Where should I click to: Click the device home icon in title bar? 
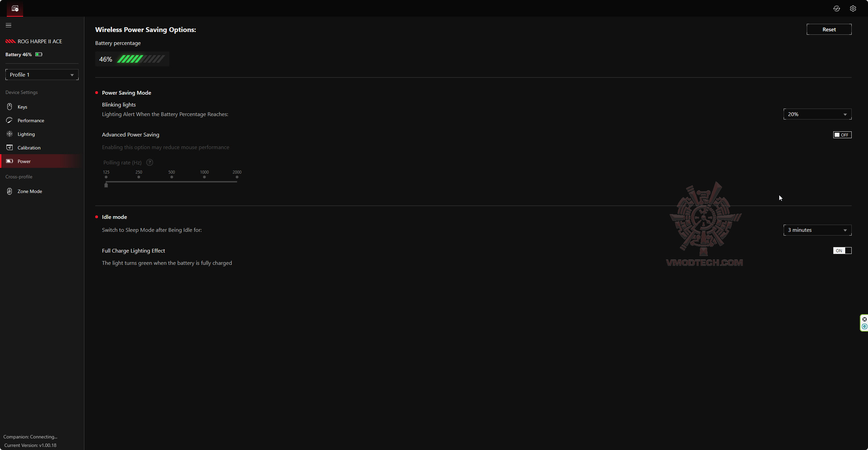pyautogui.click(x=15, y=9)
